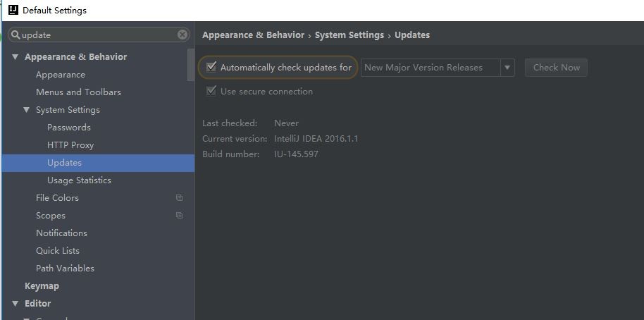Clear the search field with the X icon

pyautogui.click(x=182, y=35)
